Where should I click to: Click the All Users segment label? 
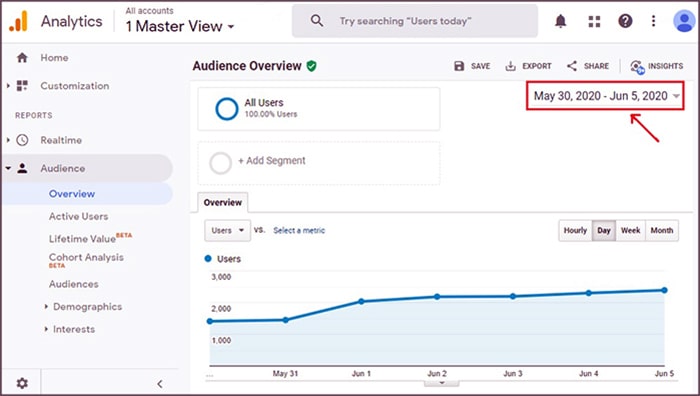click(264, 103)
